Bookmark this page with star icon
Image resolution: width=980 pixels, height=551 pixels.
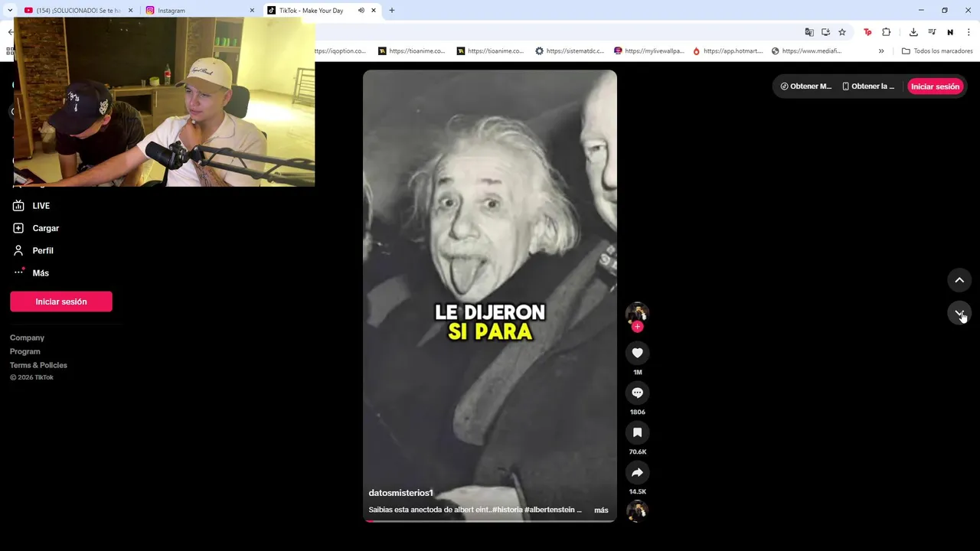tap(842, 32)
